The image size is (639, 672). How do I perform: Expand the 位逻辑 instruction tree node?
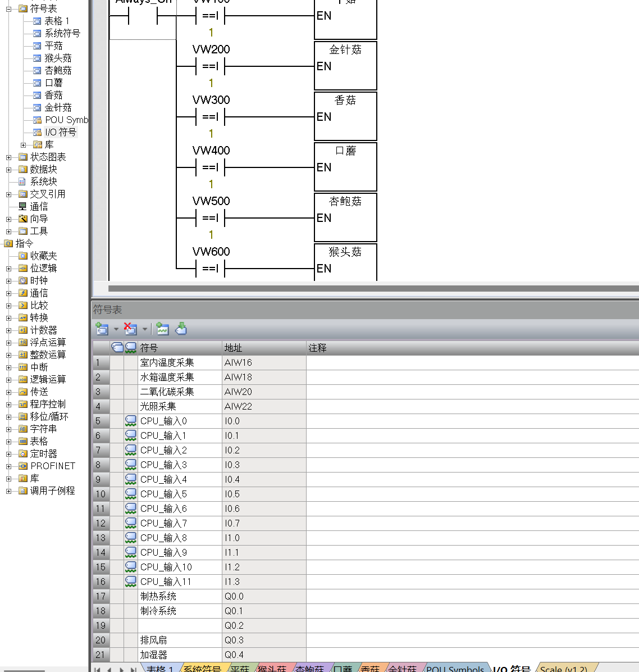point(8,269)
